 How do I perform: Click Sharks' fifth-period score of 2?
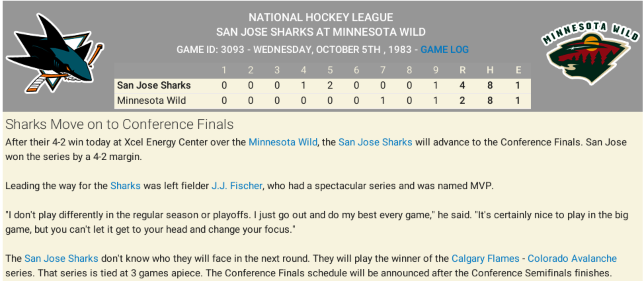[330, 85]
